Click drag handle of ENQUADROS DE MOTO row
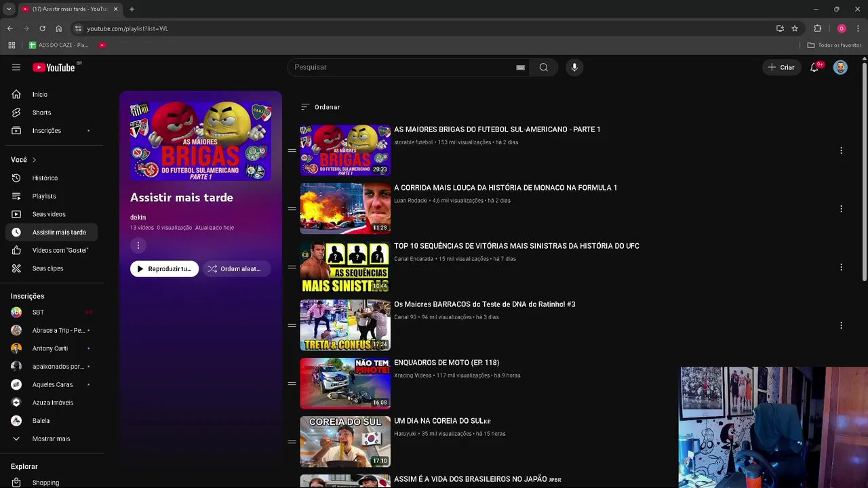868x488 pixels. click(x=292, y=384)
